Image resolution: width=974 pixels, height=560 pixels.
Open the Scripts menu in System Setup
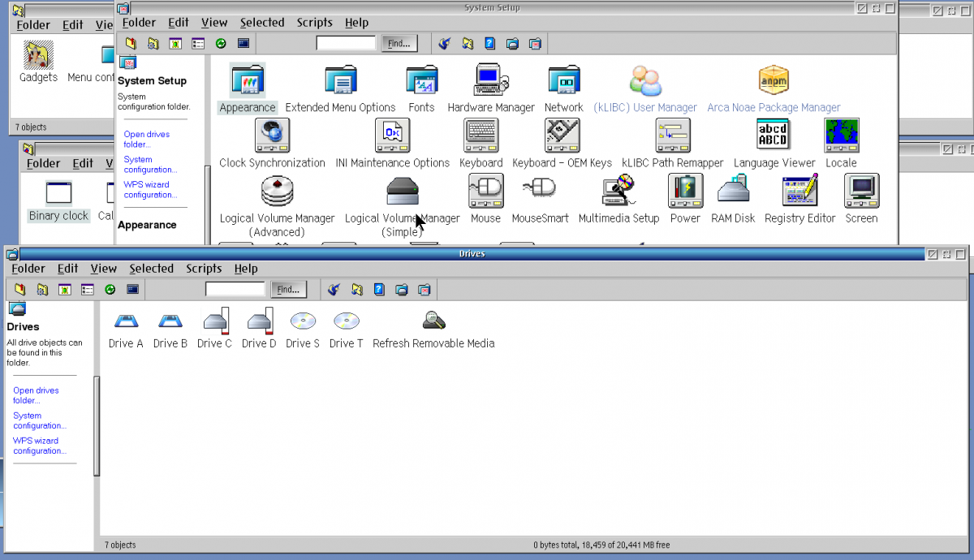pyautogui.click(x=314, y=22)
